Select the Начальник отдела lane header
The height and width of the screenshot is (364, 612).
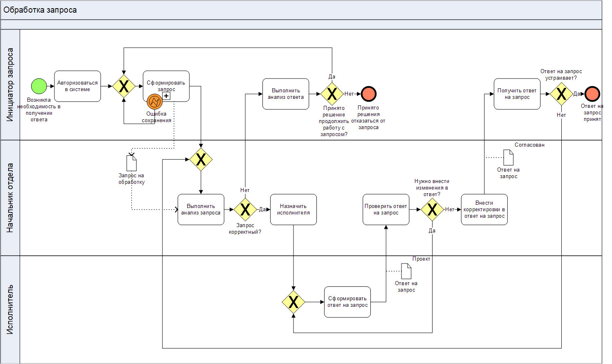pyautogui.click(x=10, y=198)
